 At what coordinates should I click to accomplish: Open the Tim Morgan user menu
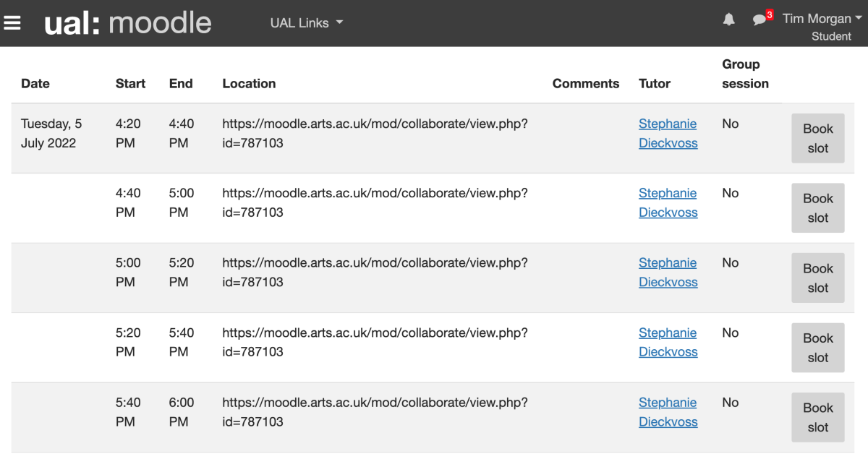click(822, 19)
